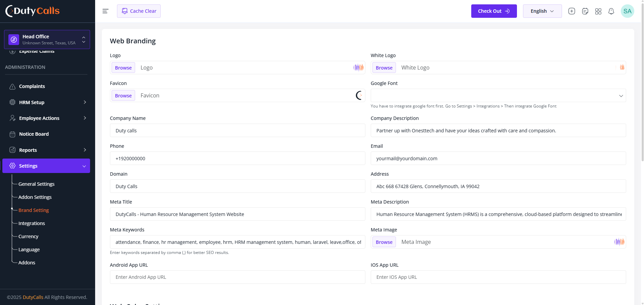Click the HRM Setup gear icon
This screenshot has width=644, height=305.
(x=12, y=102)
